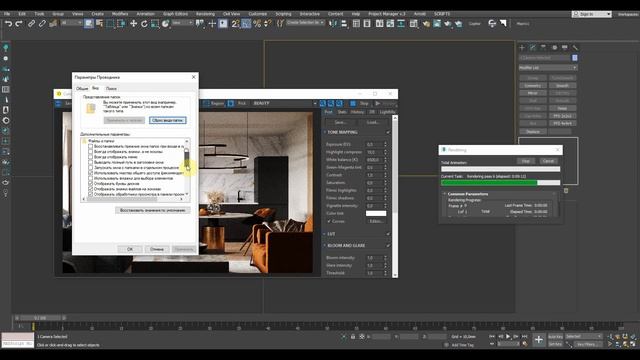Activate the Unlink Selection tool
This screenshot has width=640, height=360.
click(x=42, y=24)
